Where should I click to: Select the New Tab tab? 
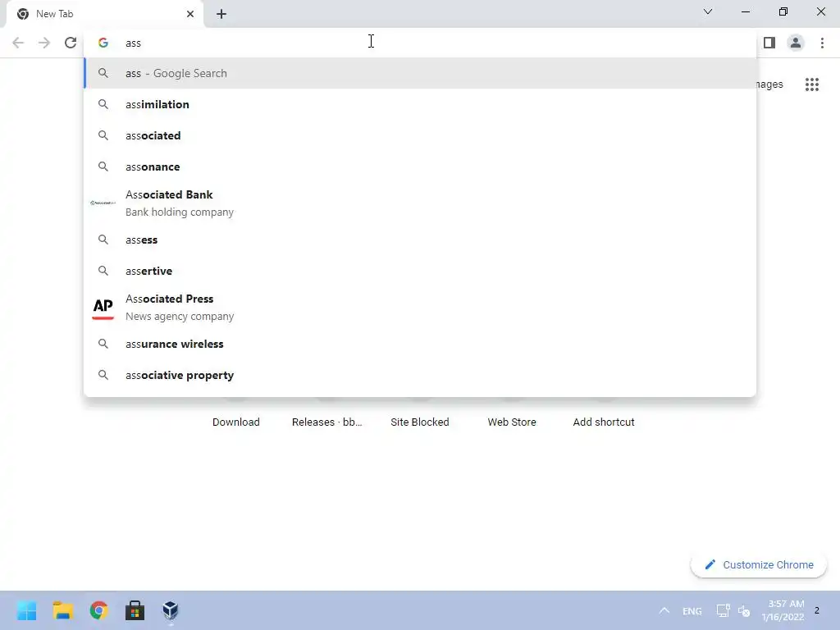(x=105, y=14)
